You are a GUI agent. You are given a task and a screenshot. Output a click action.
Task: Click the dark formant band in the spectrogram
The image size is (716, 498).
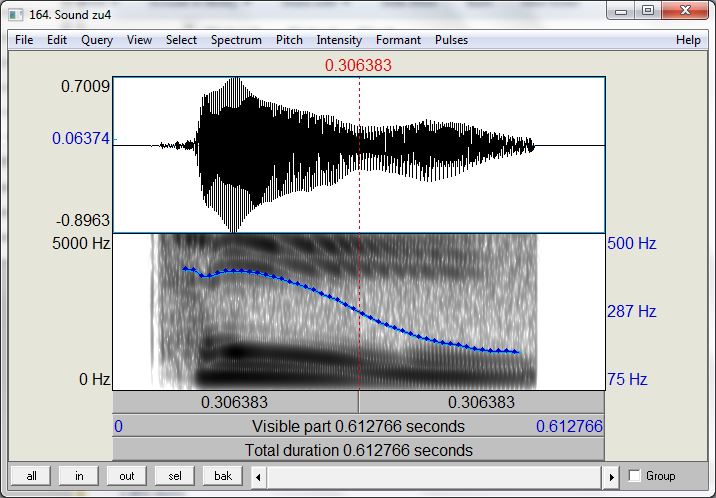[x=237, y=351]
